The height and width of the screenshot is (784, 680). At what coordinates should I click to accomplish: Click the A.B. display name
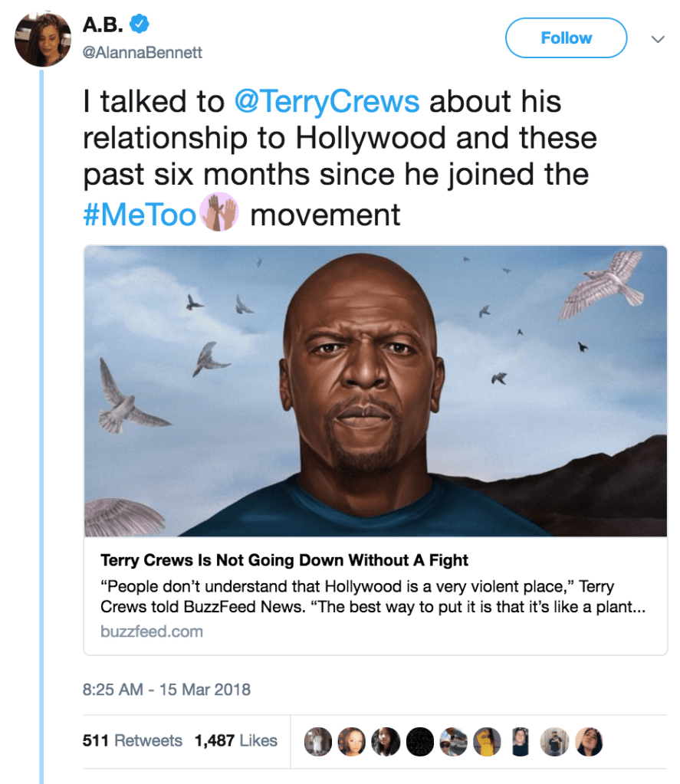click(102, 25)
